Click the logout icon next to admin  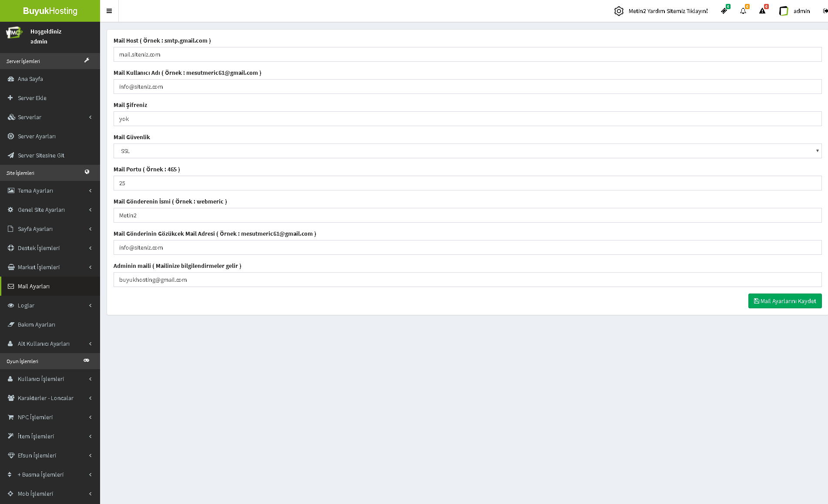point(825,11)
